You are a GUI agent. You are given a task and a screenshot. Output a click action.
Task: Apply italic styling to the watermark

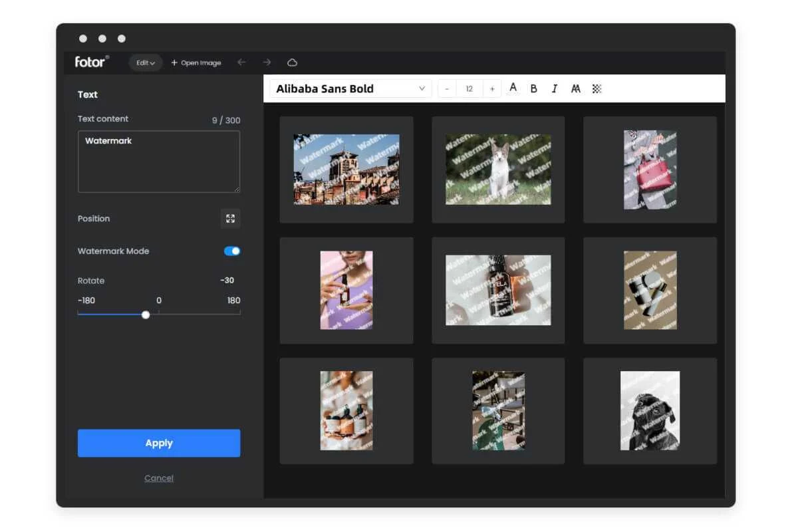click(x=554, y=88)
